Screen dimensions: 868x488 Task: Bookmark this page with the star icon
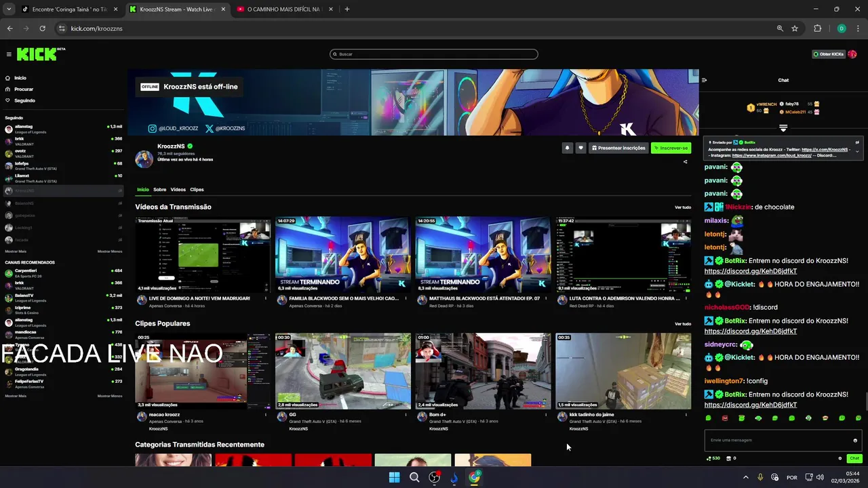[795, 28]
